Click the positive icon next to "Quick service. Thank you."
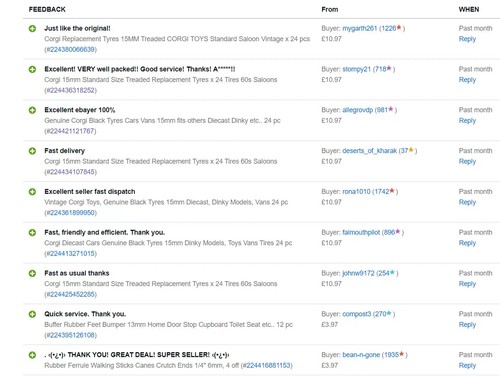The width and height of the screenshot is (500, 376). [32, 314]
